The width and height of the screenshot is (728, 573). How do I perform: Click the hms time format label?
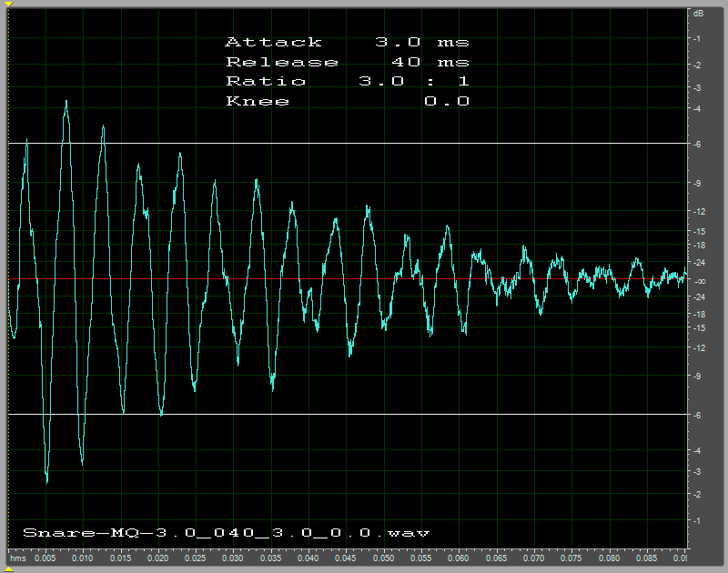coord(17,557)
